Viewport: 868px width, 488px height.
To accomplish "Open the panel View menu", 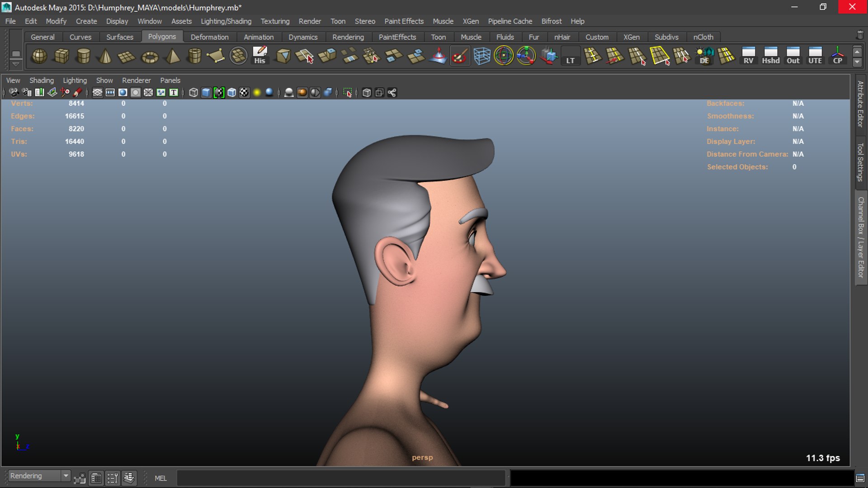I will pos(13,80).
